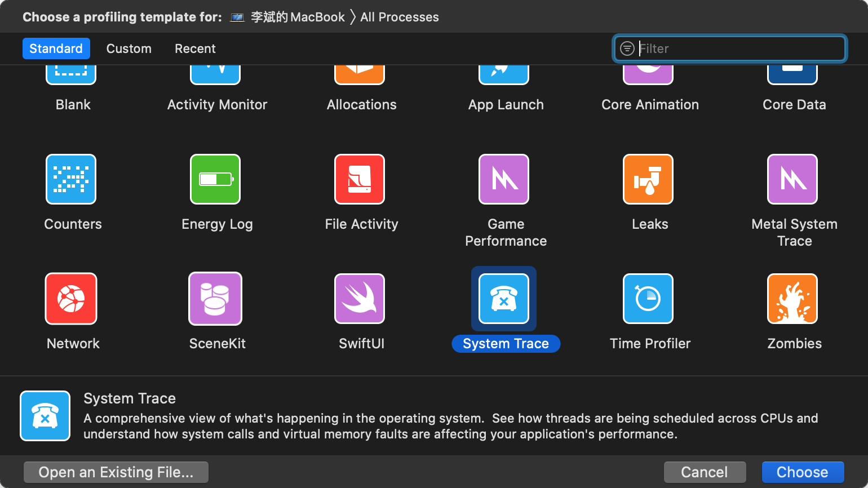
Task: Cancel the template chooser dialog
Action: click(705, 472)
